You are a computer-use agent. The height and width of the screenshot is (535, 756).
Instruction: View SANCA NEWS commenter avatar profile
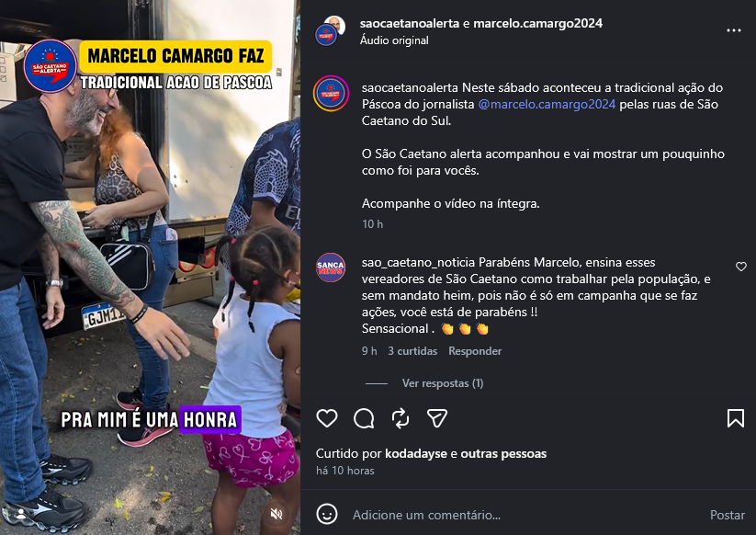pos(331,267)
